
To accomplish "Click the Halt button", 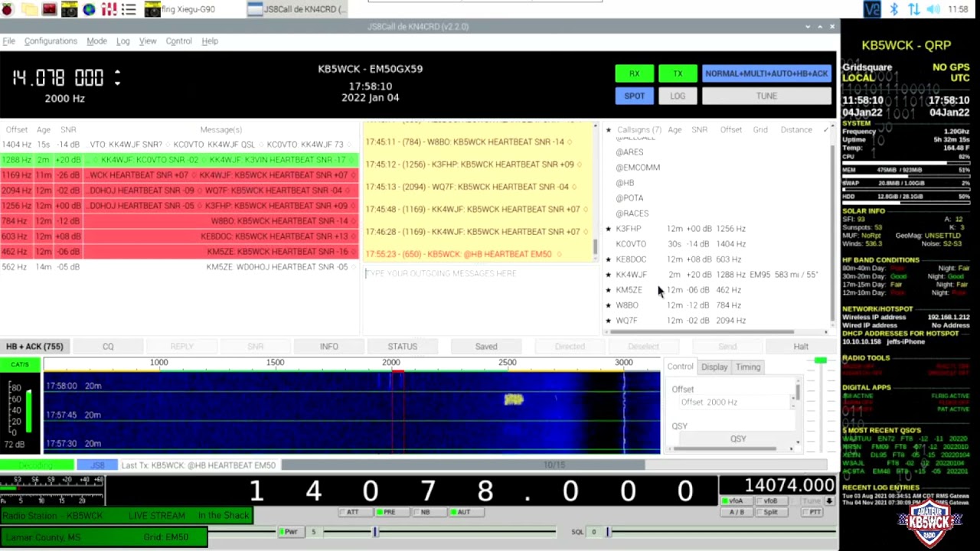I will click(x=801, y=347).
